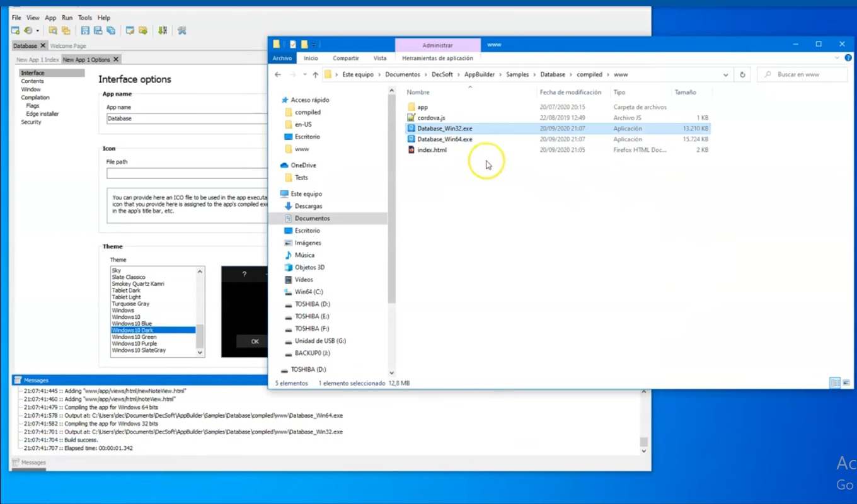This screenshot has width=857, height=504.
Task: Click the Buscar en www search box
Action: tap(803, 74)
